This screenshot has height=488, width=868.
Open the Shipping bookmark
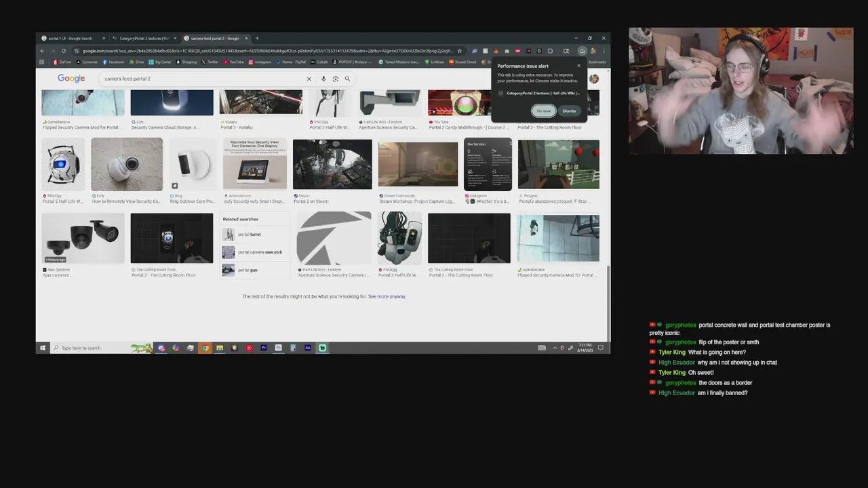tap(186, 62)
